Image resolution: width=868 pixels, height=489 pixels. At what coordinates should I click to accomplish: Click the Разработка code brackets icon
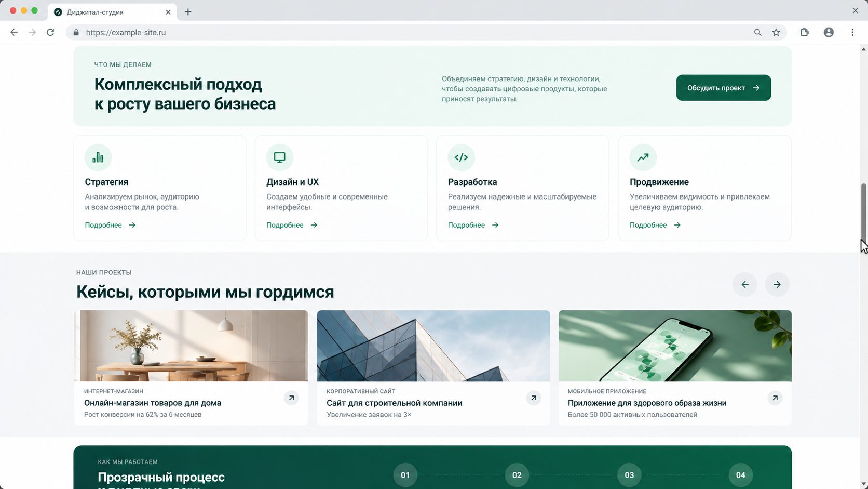coord(462,157)
